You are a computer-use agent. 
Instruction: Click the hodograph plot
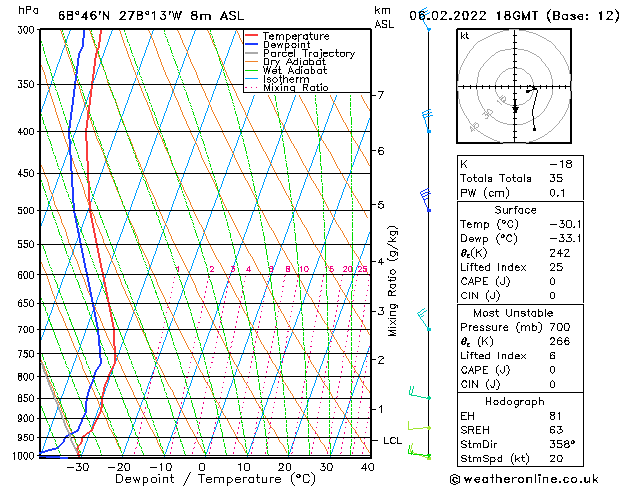coord(514,86)
